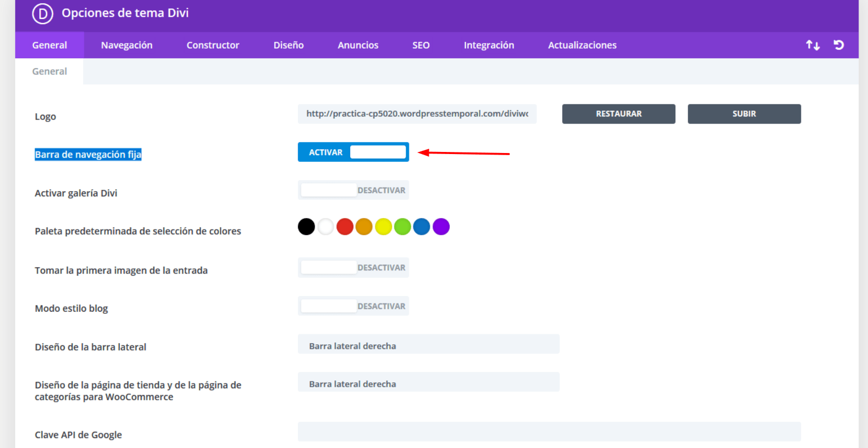Viewport: 868px width, 448px height.
Task: Click the Tomar la primera imagen label
Action: point(121,270)
